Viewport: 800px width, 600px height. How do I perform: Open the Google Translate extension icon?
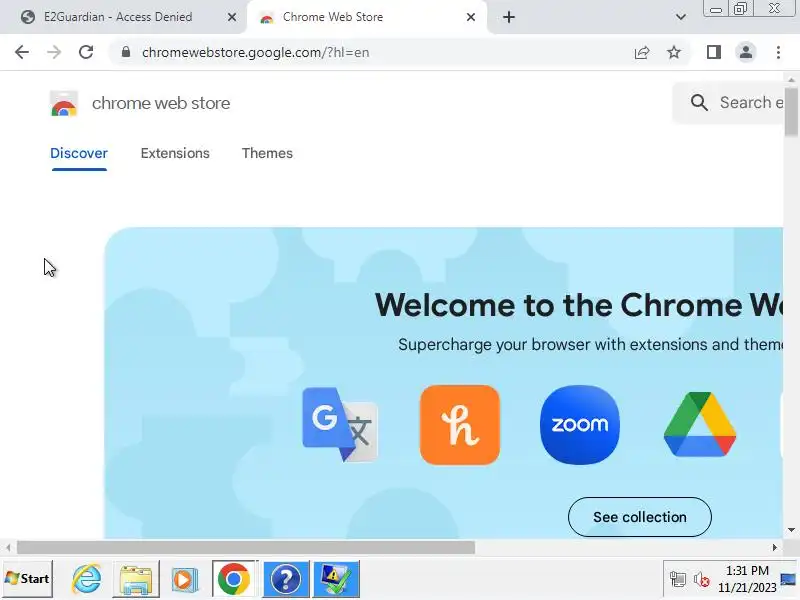[340, 424]
